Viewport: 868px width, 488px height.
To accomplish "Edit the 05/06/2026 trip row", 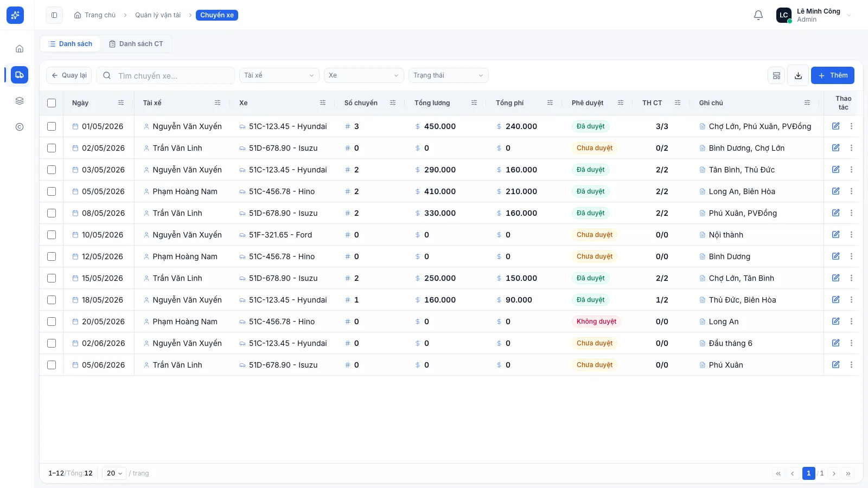I will pos(836,365).
